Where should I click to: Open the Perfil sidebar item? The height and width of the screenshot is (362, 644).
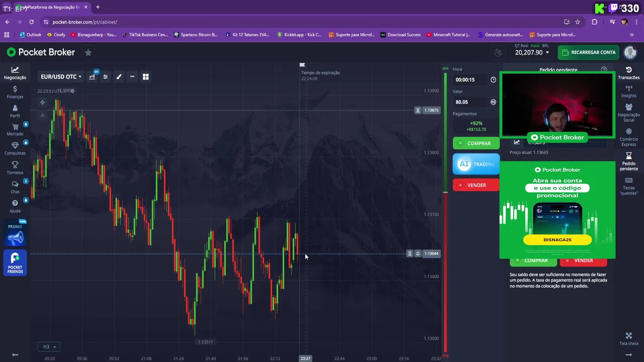[15, 112]
